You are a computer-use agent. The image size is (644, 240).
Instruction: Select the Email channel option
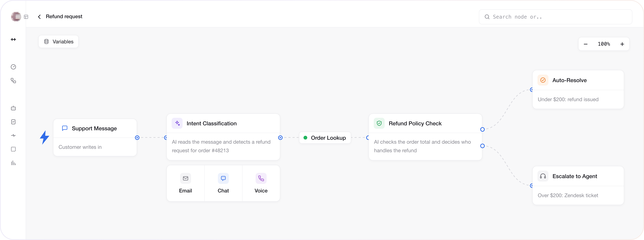[185, 183]
